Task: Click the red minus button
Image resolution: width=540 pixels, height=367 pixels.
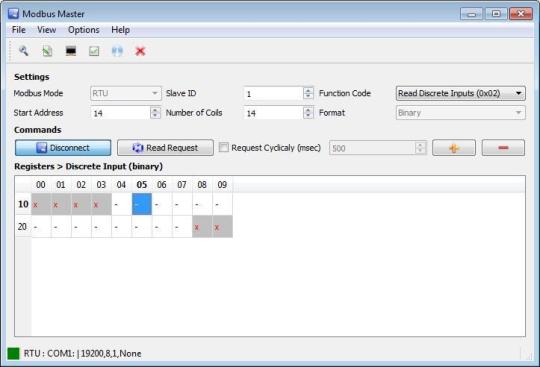Action: pyautogui.click(x=503, y=148)
